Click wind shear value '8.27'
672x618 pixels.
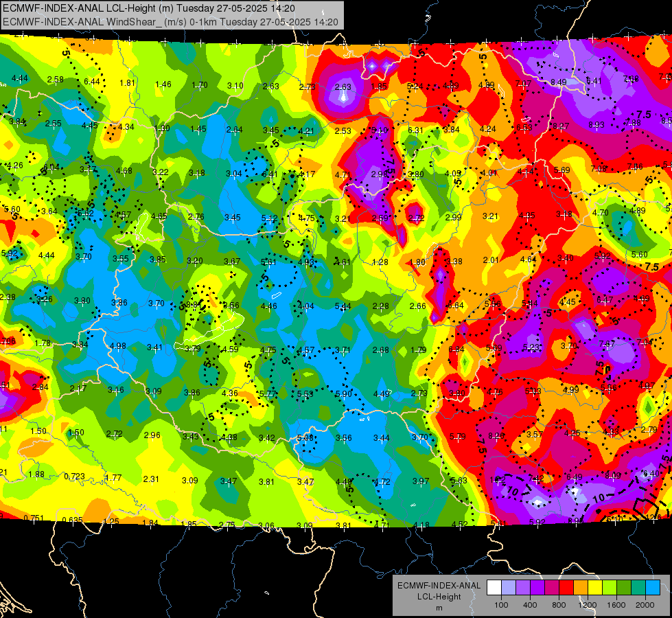pyautogui.click(x=561, y=126)
